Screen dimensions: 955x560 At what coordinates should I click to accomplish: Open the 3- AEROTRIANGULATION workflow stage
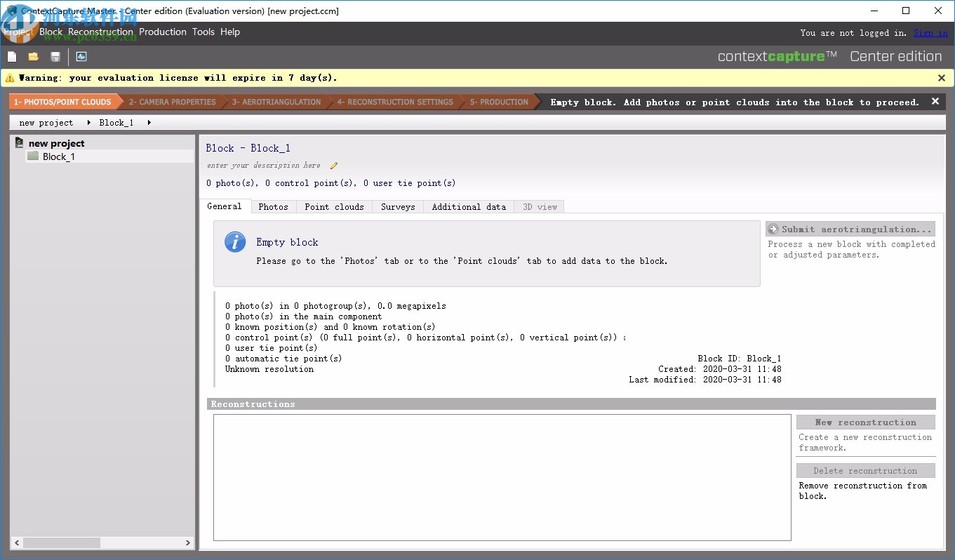tap(276, 101)
